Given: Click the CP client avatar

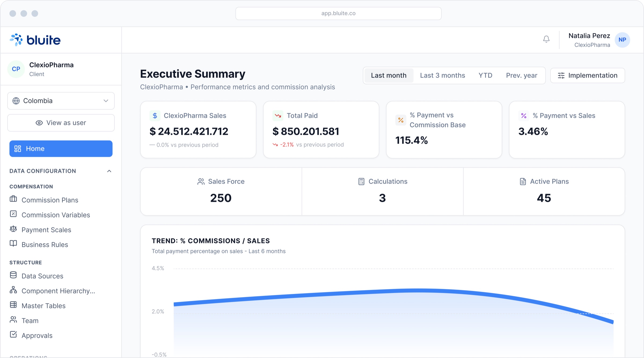Looking at the screenshot, I should [x=16, y=69].
